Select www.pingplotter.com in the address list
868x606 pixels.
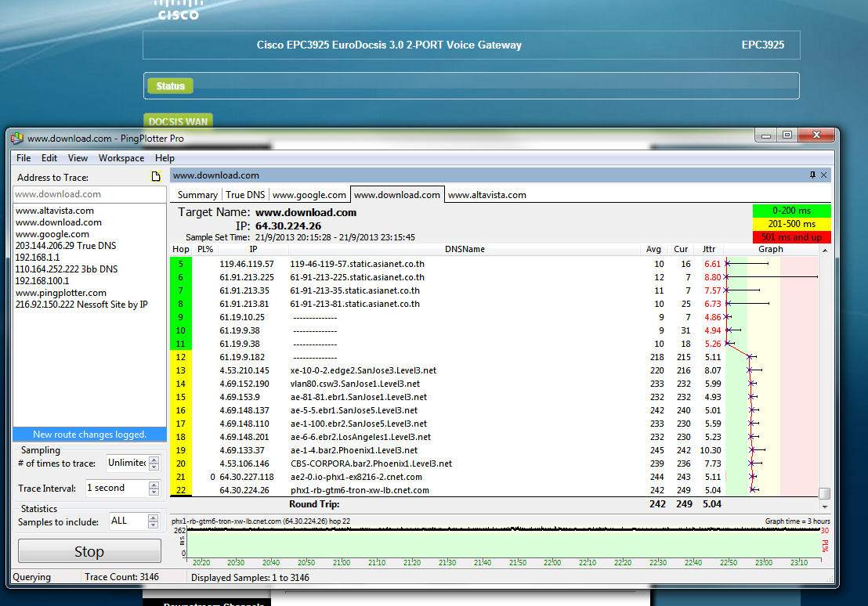(x=61, y=293)
